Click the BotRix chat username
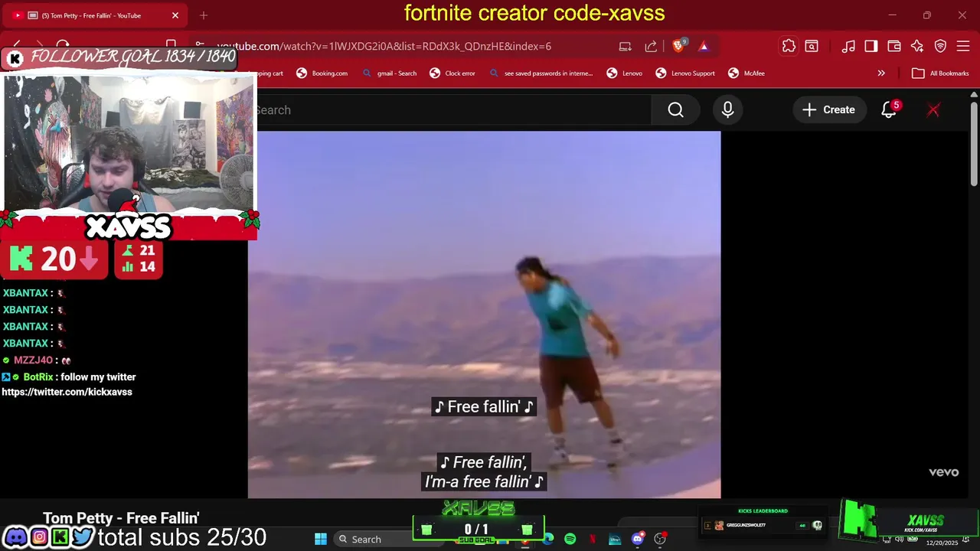 (x=38, y=377)
